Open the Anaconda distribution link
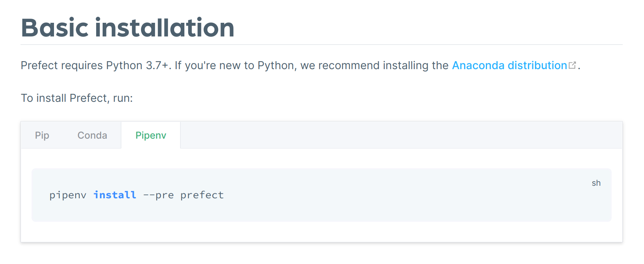The image size is (644, 264). 509,65
